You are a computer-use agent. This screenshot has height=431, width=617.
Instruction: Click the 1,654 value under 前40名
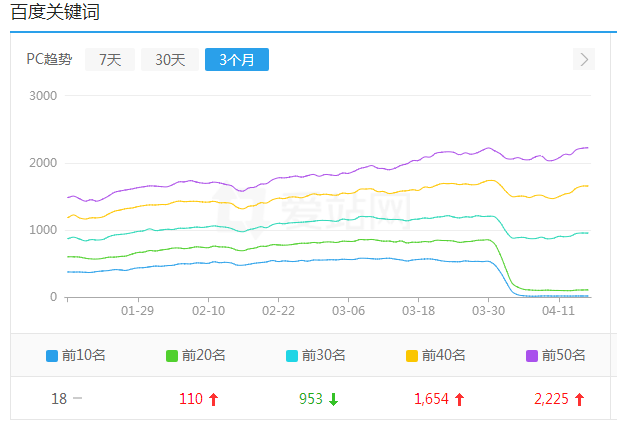[431, 399]
